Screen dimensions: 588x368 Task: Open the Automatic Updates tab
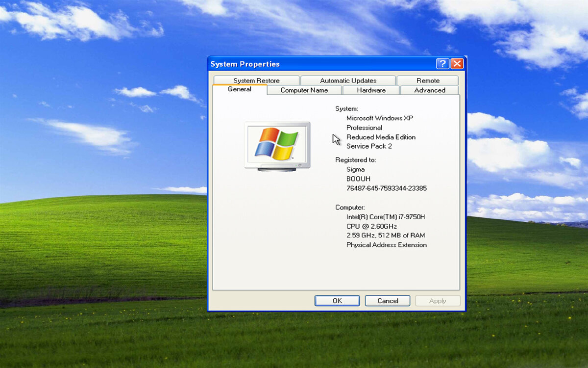click(348, 80)
